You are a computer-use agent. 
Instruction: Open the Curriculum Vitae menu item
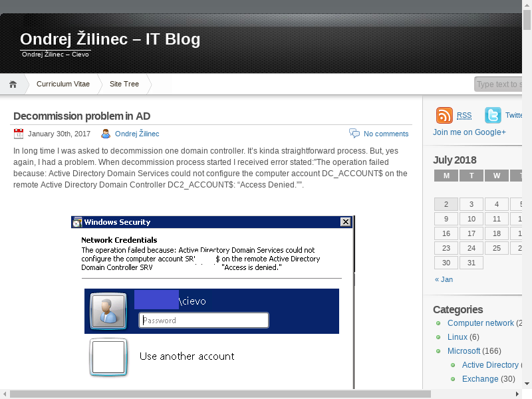[x=63, y=84]
